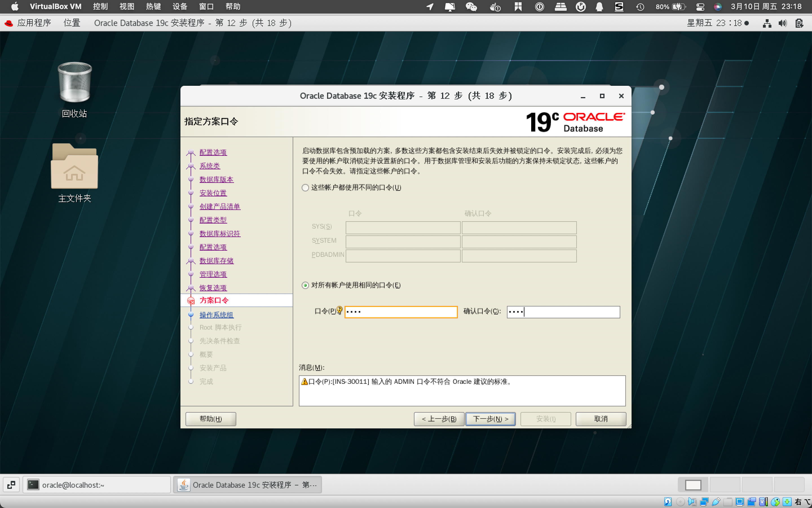Go back to 创建产品清单 step
Screen dimensions: 812x508
220,206
